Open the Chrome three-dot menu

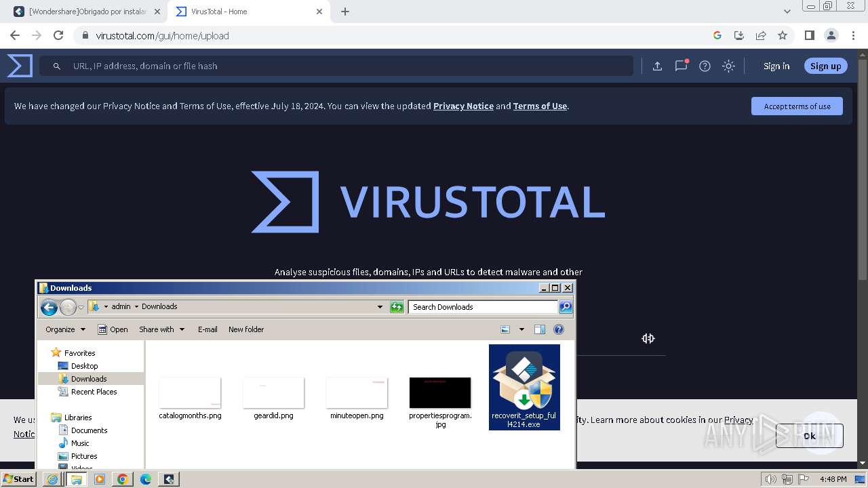(x=853, y=35)
